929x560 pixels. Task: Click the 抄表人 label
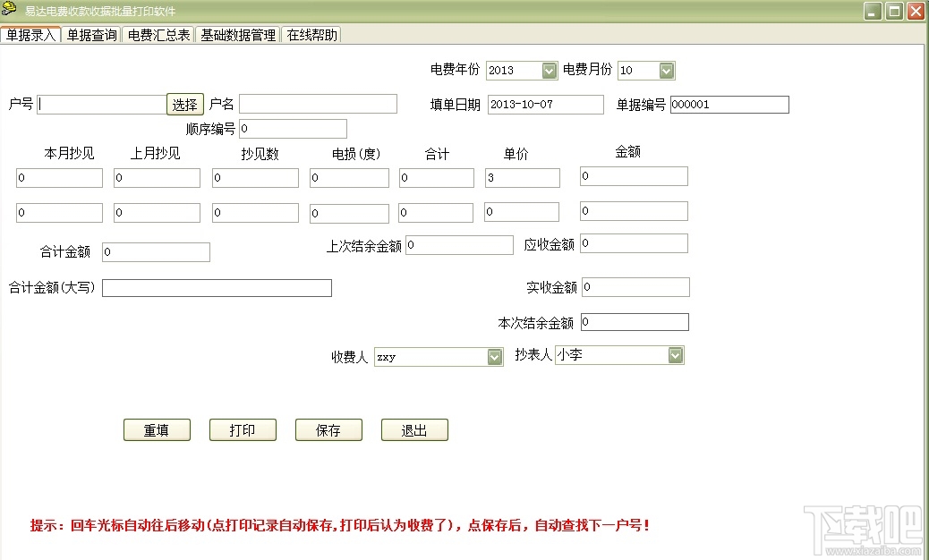533,354
